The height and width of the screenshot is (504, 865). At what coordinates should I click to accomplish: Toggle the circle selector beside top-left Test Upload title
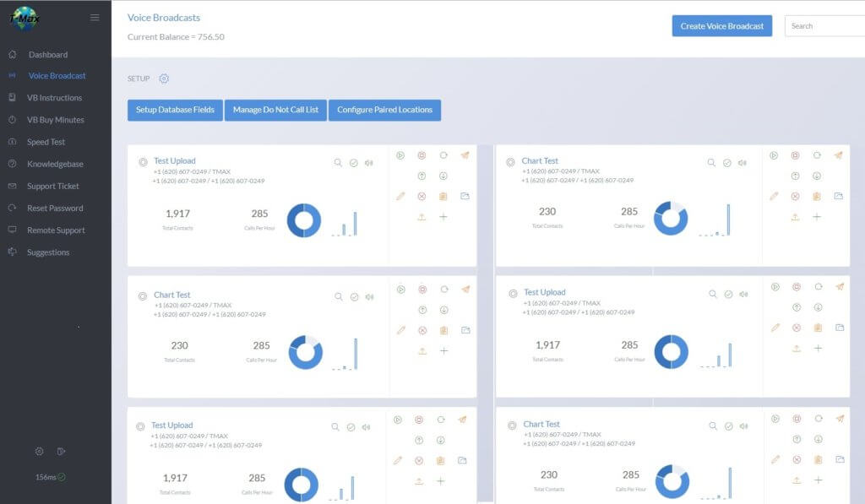point(143,161)
